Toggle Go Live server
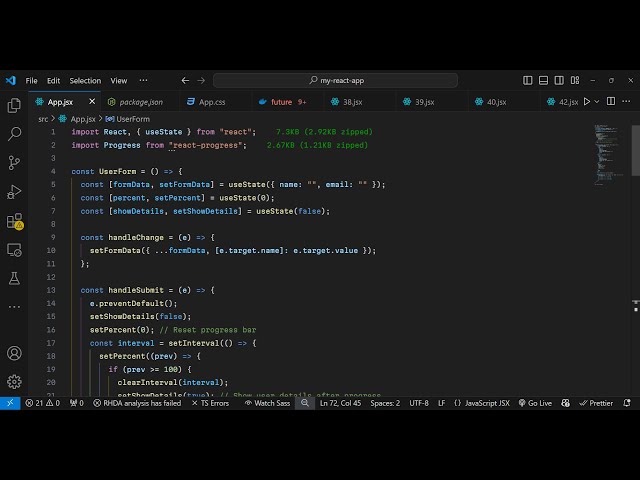The width and height of the screenshot is (640, 480). (535, 403)
